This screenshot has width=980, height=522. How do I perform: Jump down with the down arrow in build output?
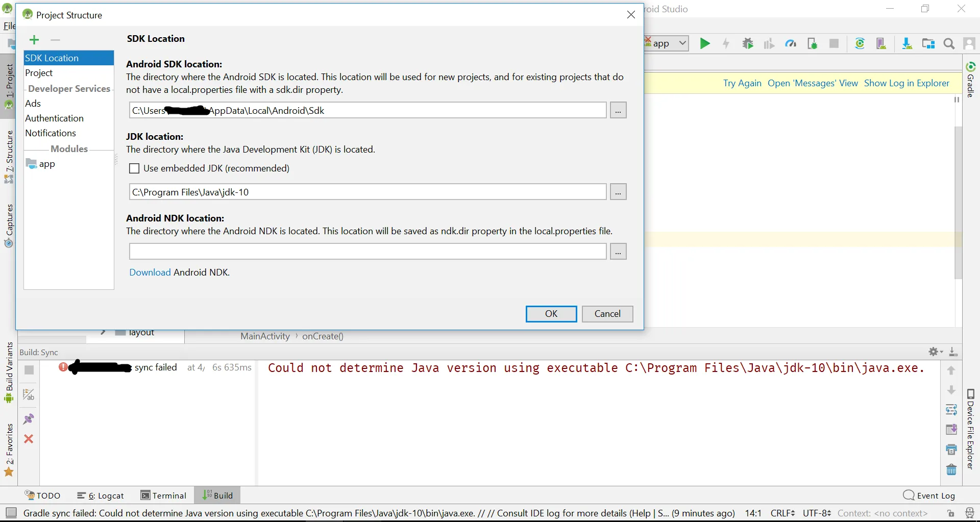point(951,390)
